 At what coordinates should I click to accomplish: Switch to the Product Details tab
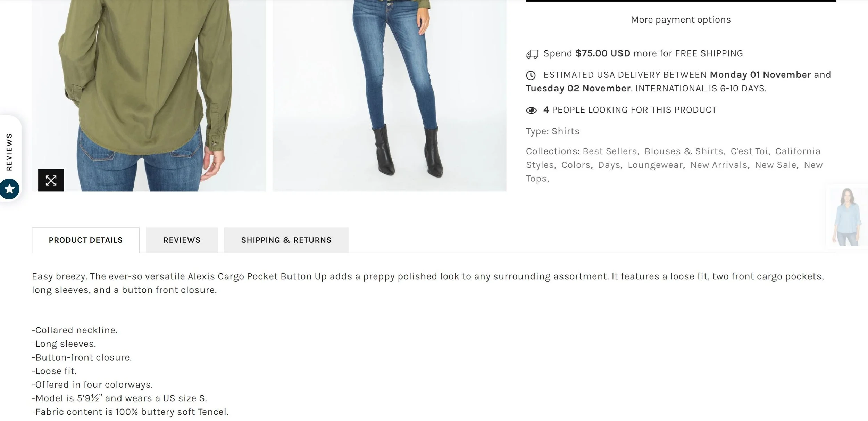pos(86,240)
